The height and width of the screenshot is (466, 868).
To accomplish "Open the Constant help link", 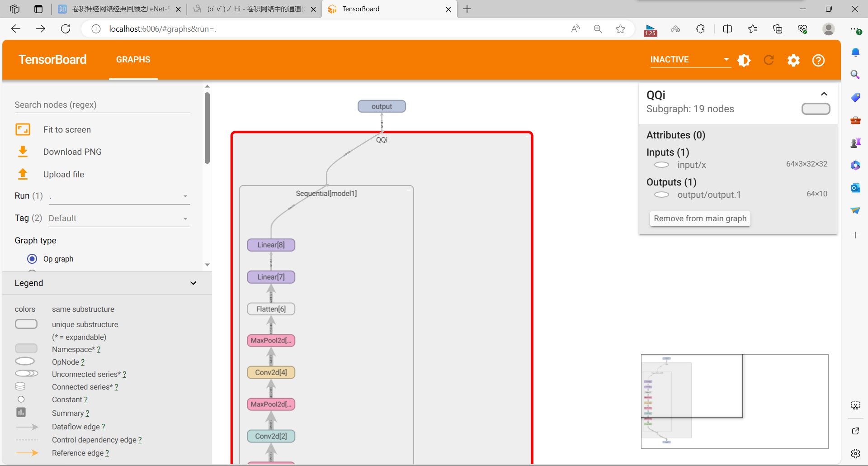I will [86, 399].
